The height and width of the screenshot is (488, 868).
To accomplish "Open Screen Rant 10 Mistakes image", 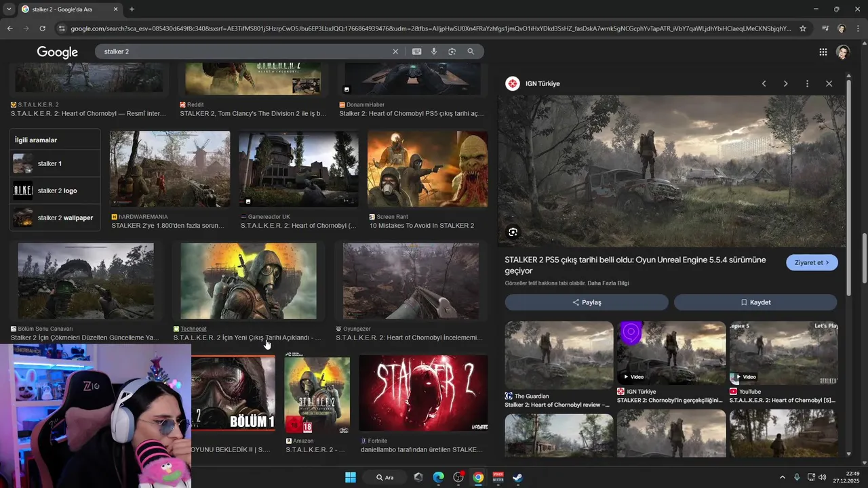I will click(427, 169).
